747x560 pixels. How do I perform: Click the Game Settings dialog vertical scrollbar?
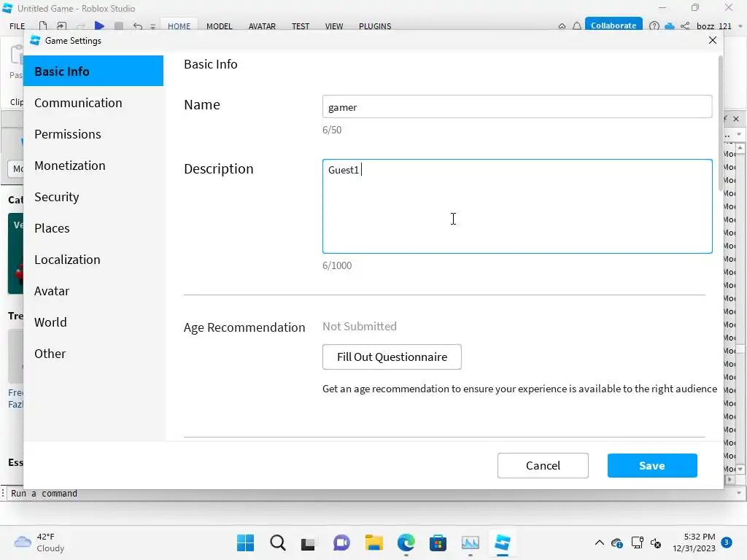[x=720, y=124]
